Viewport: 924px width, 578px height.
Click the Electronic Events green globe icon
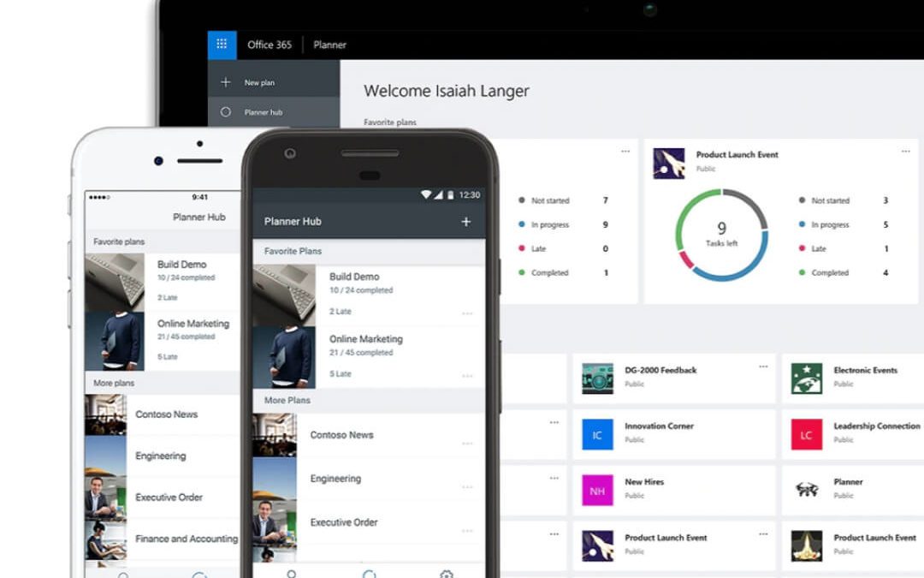(x=807, y=378)
